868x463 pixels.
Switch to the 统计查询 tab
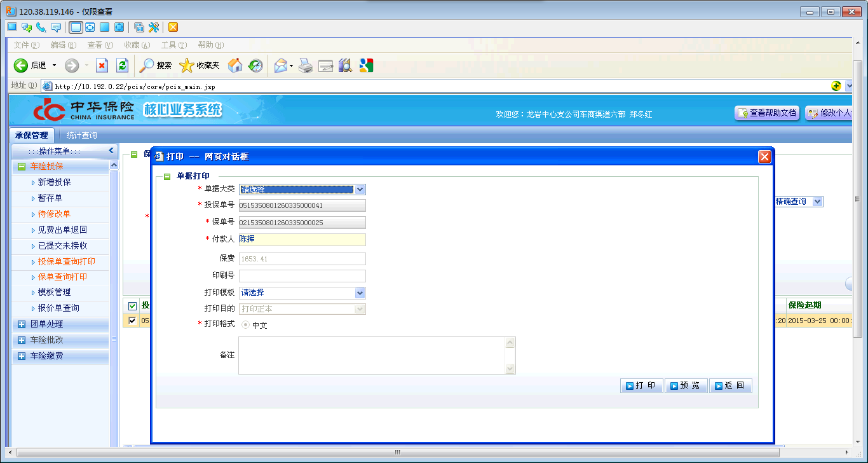82,135
